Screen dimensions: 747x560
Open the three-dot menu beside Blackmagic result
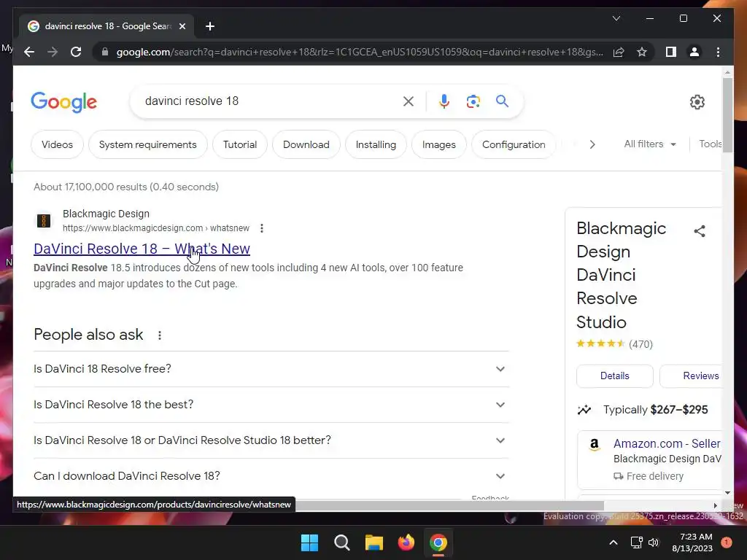coord(262,228)
